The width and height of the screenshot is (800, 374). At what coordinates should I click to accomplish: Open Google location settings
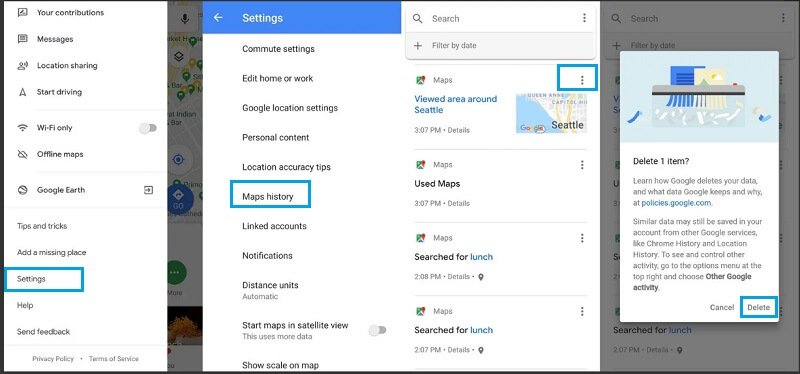point(290,108)
